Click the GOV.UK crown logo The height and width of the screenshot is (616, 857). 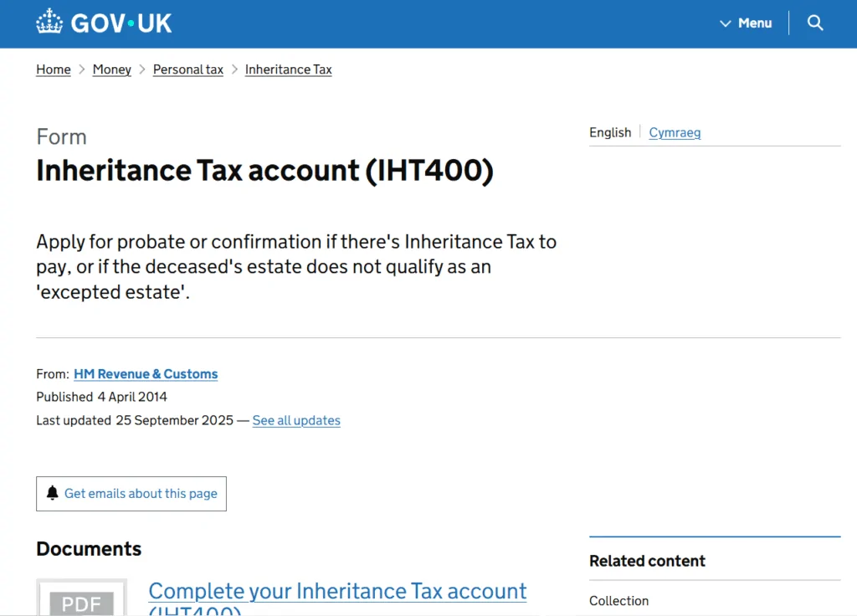click(49, 22)
